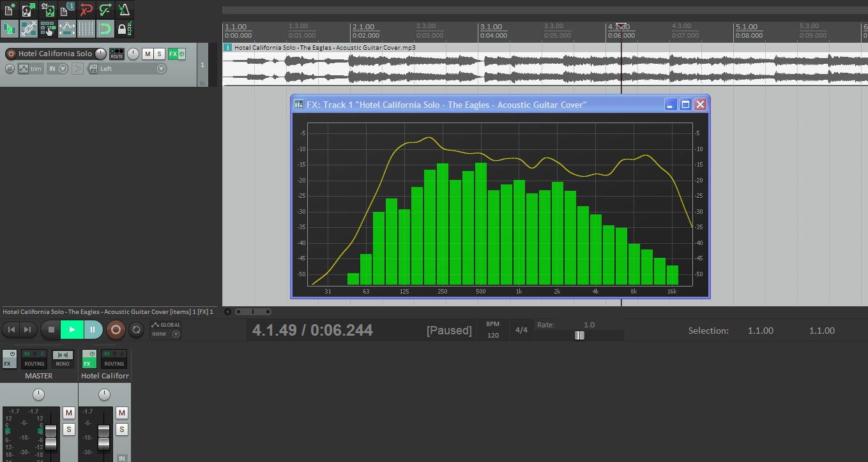
Task: Click the mixer ROUTING button on MASTER
Action: [x=34, y=359]
